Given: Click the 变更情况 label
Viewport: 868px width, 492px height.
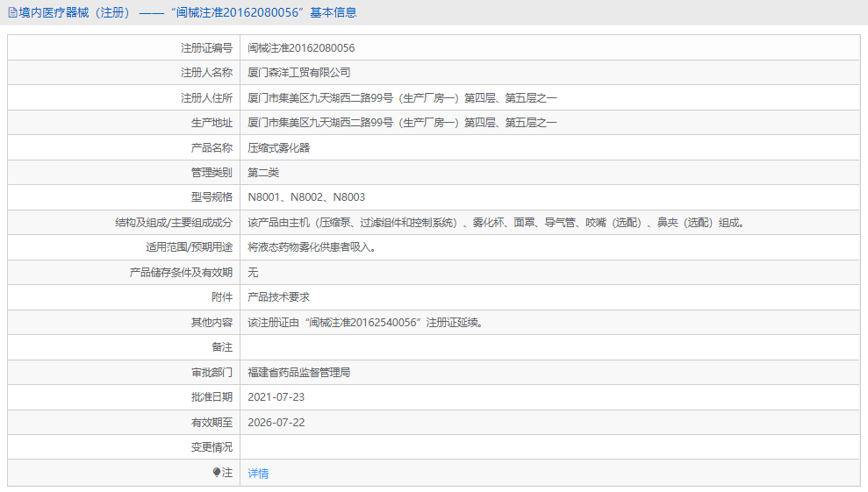Looking at the screenshot, I should pyautogui.click(x=212, y=447).
